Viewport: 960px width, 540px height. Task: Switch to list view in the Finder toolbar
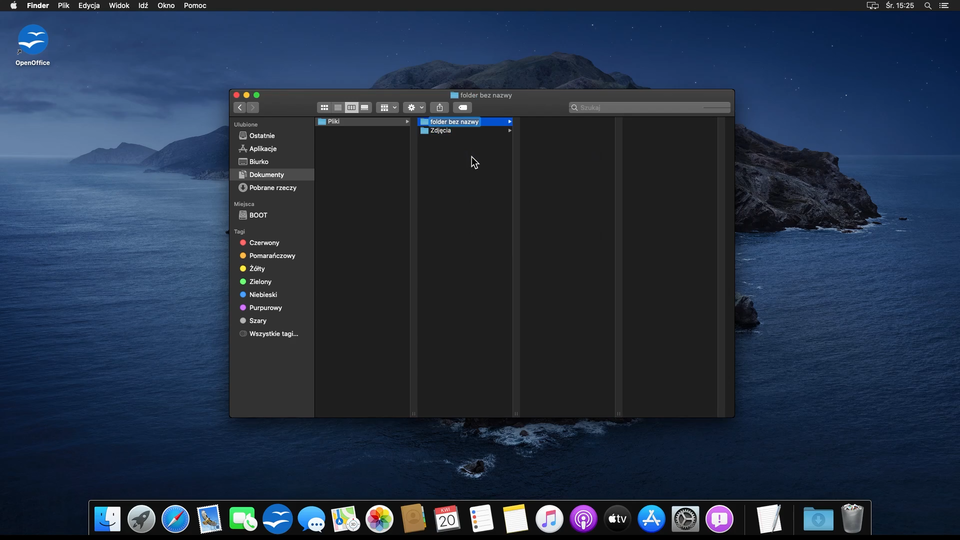[338, 107]
